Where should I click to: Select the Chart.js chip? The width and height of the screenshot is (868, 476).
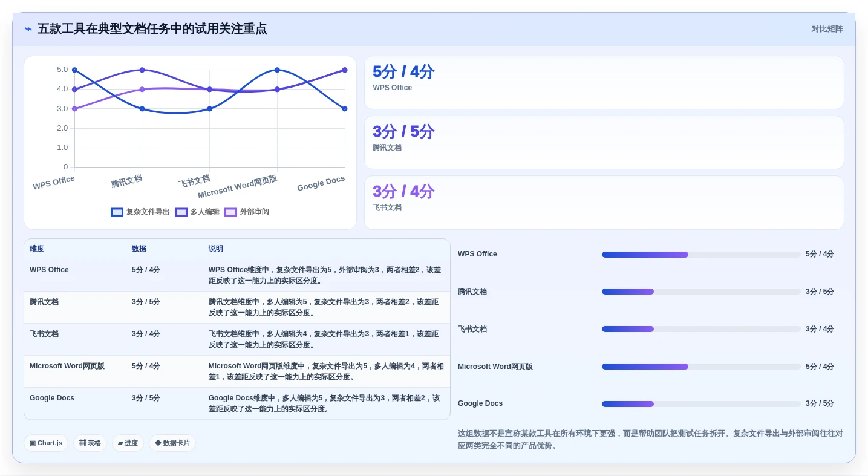(x=46, y=443)
